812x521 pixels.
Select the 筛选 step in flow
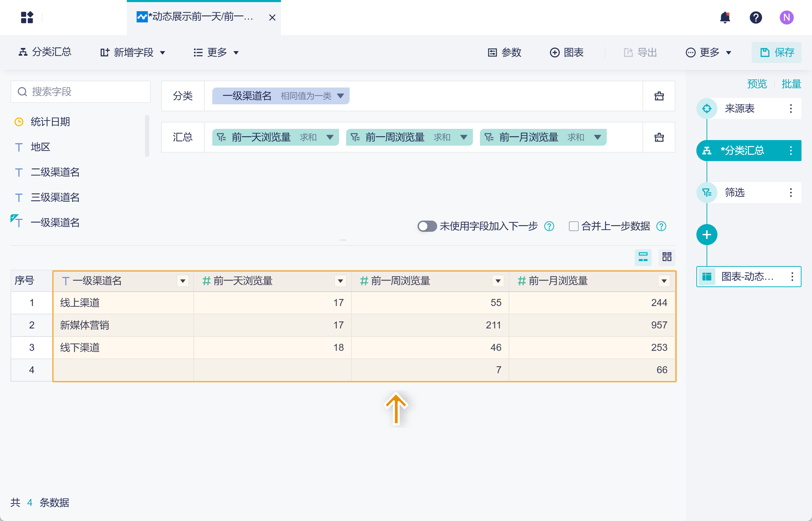coord(735,193)
